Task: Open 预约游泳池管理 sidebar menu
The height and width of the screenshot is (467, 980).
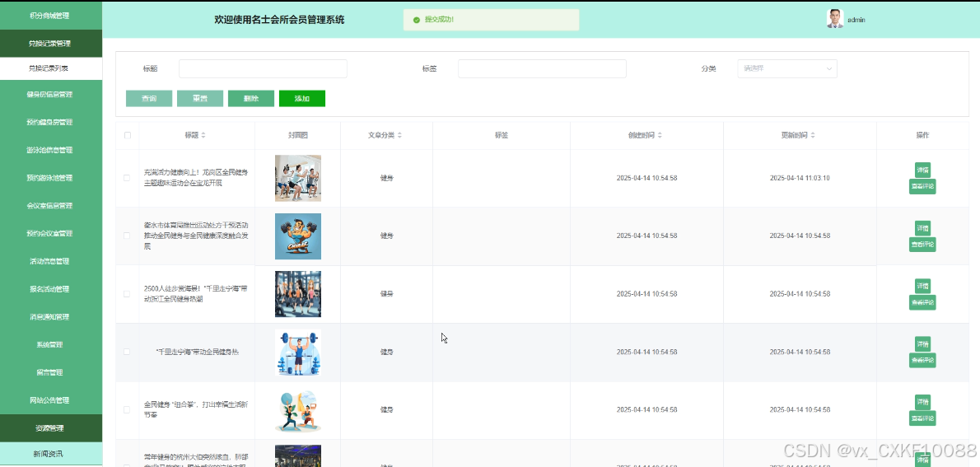Action: pyautogui.click(x=50, y=178)
